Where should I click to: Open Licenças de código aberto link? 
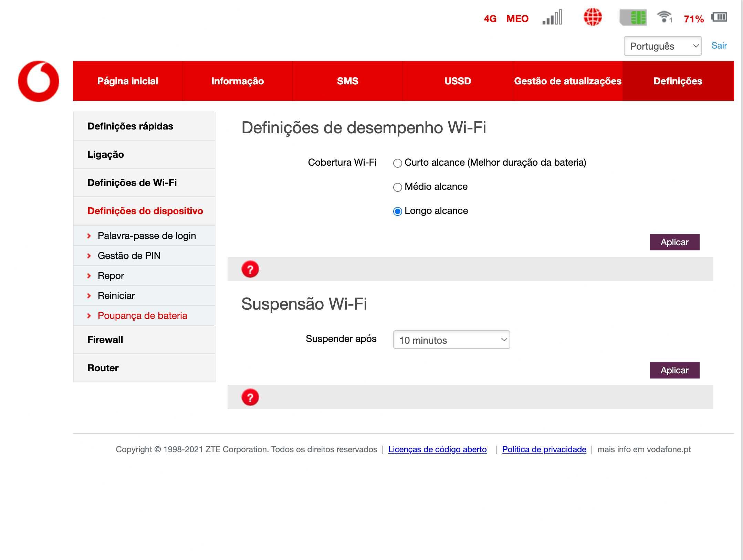point(437,449)
